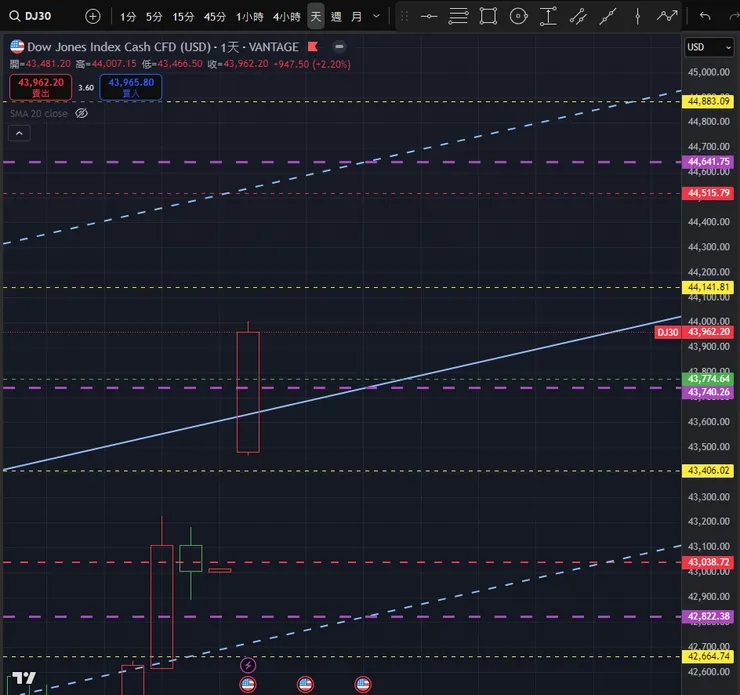Viewport: 740px width, 695px height.
Task: Expand more timeframe options chevron
Action: (376, 16)
